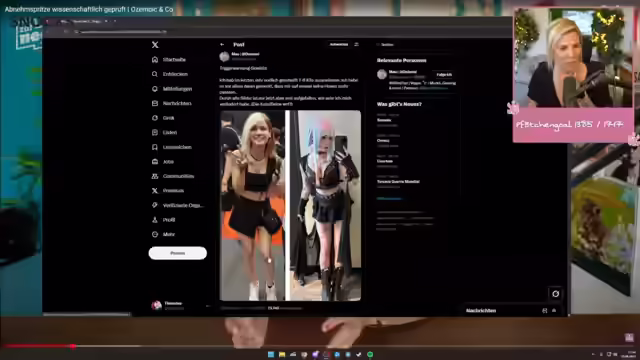640x360 pixels.
Task: Open Nachrichten envelope icon in sidebar
Action: click(x=155, y=103)
